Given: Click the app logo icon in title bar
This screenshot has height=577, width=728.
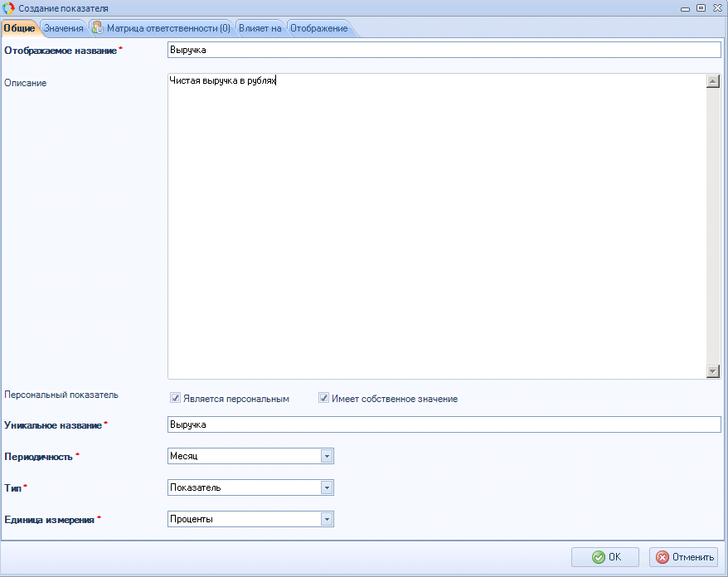Looking at the screenshot, I should coord(9,7).
